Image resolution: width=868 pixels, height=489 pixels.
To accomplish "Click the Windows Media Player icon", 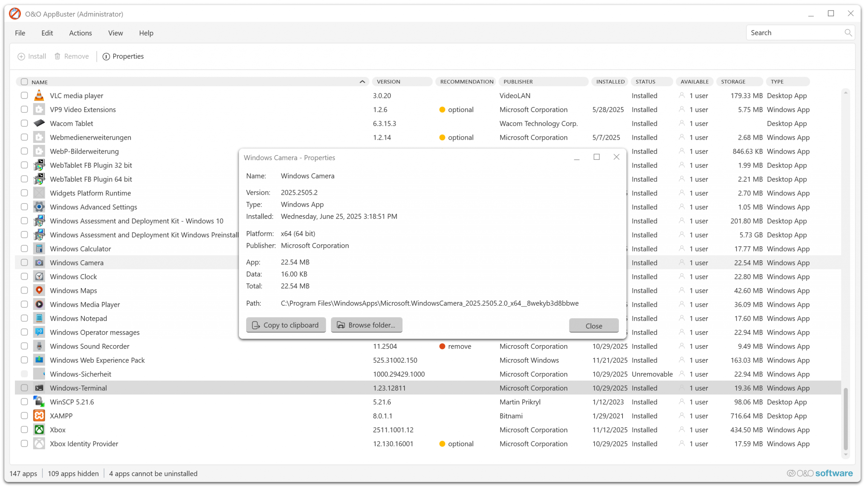I will pos(39,305).
